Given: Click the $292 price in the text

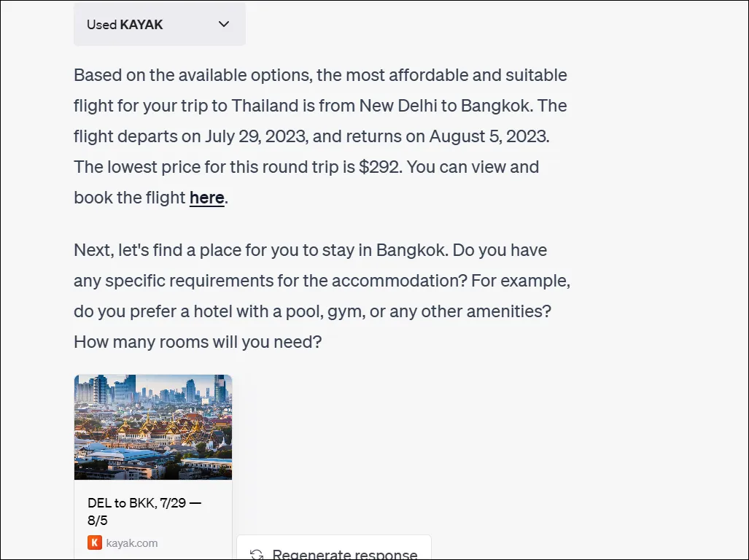Looking at the screenshot, I should click(379, 167).
